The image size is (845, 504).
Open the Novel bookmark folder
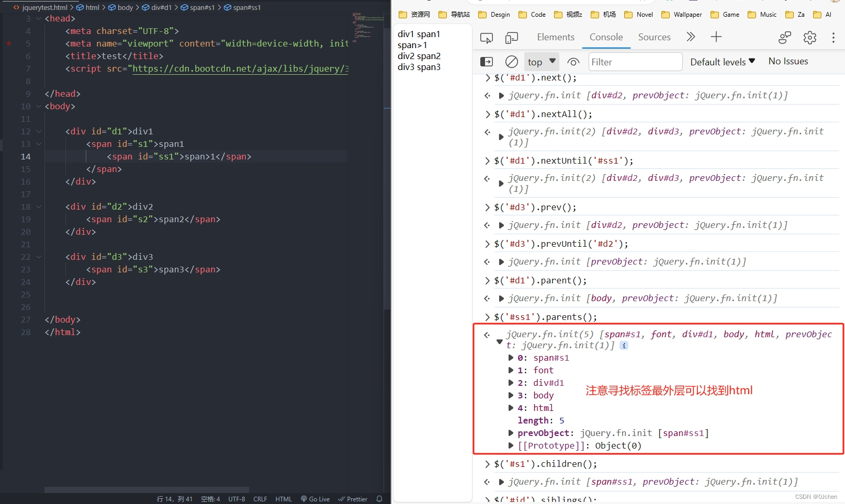point(638,15)
